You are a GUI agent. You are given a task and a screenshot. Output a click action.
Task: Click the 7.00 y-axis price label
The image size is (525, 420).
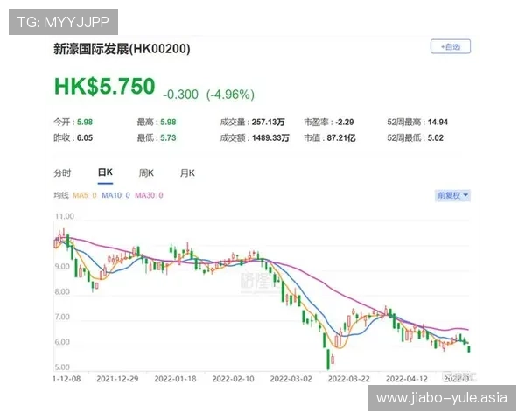click(62, 317)
